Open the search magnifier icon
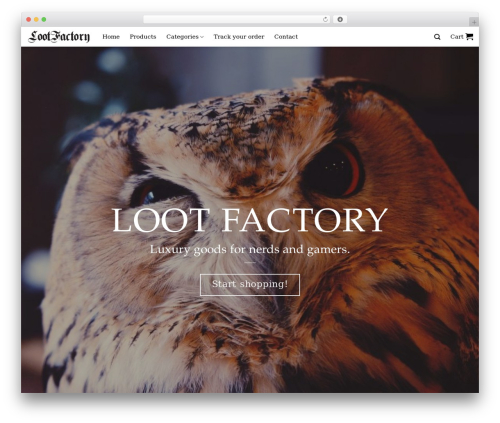The width and height of the screenshot is (500, 423). pyautogui.click(x=437, y=37)
